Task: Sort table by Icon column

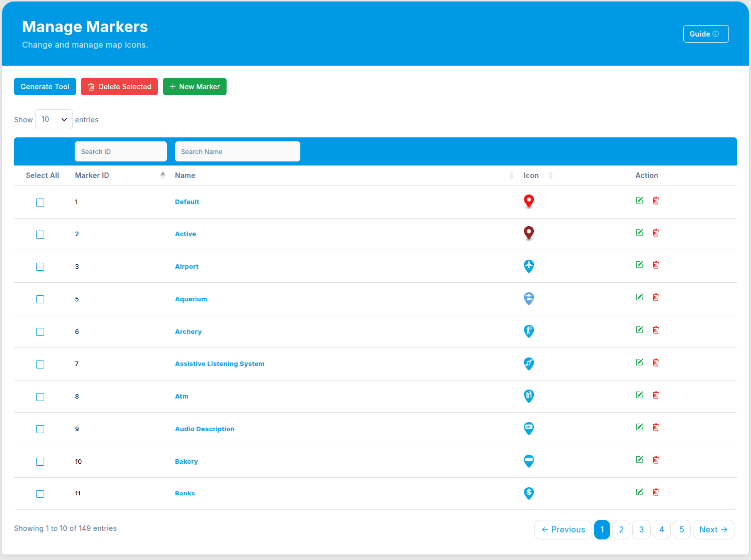Action: (538, 175)
